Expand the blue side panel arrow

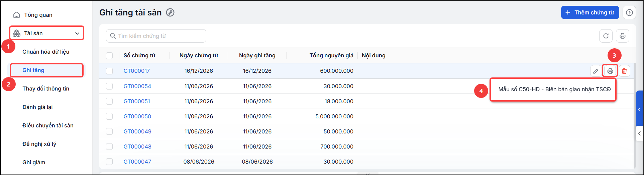[639, 109]
